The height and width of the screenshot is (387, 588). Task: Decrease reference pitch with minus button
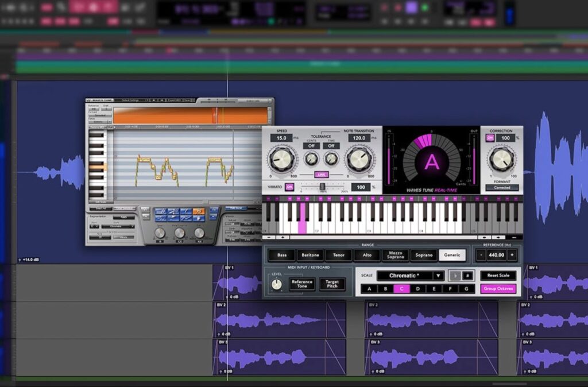[481, 255]
